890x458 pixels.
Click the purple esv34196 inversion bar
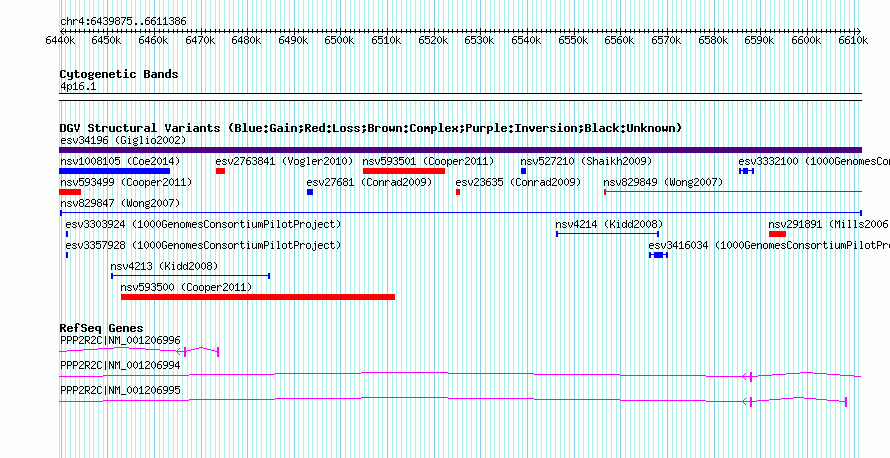click(460, 150)
